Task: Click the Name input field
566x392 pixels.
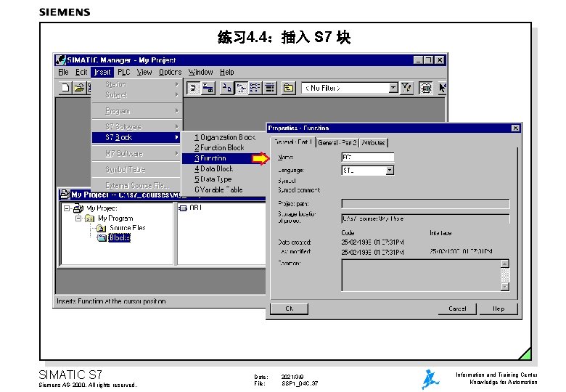Action: click(367, 158)
